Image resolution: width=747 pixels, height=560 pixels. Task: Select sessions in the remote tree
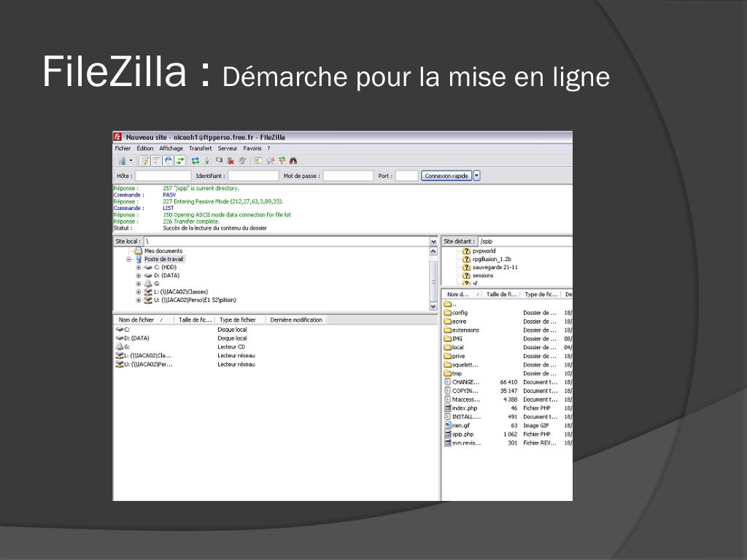tap(483, 275)
